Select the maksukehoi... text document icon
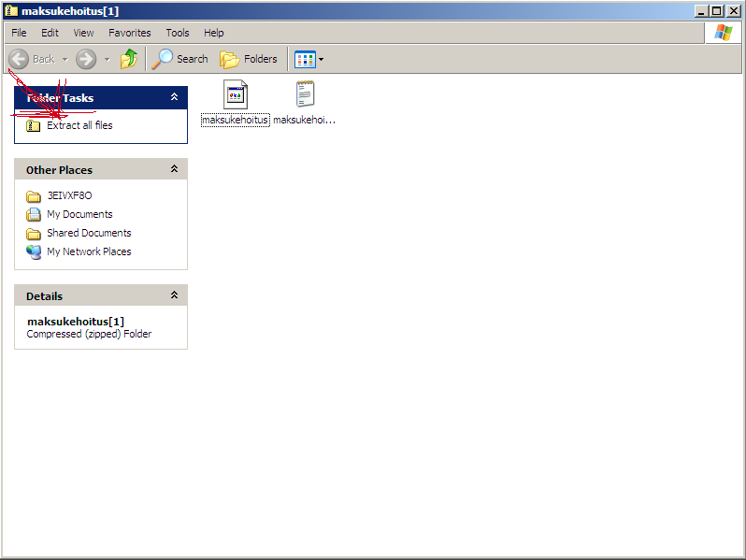The width and height of the screenshot is (746, 560). point(305,93)
